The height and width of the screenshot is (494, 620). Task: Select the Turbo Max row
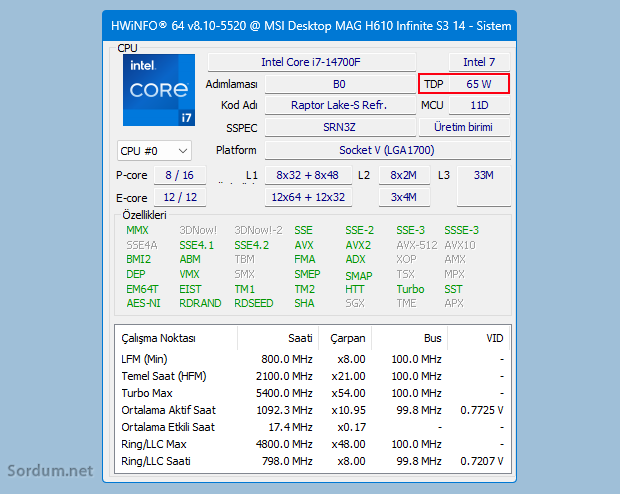point(312,393)
